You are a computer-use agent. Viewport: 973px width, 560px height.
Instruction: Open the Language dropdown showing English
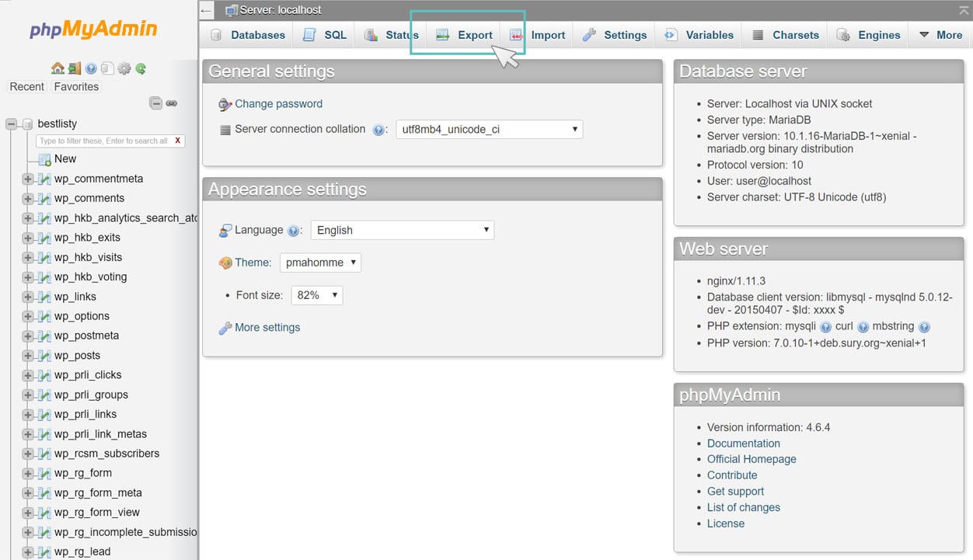point(403,230)
